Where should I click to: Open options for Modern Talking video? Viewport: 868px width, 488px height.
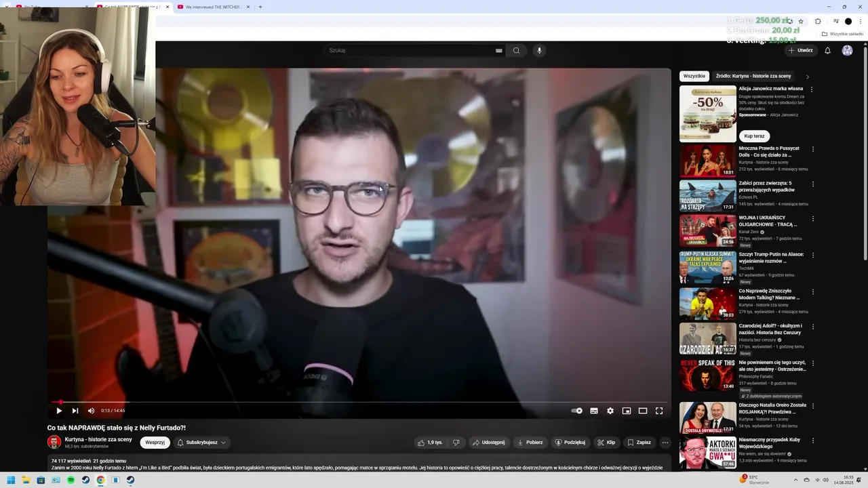[813, 291]
